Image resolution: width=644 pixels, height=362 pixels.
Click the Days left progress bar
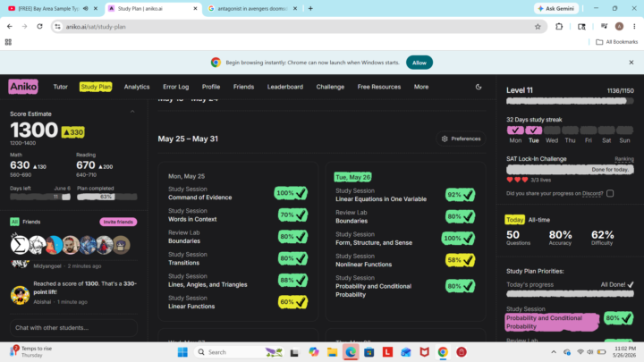[40, 197]
